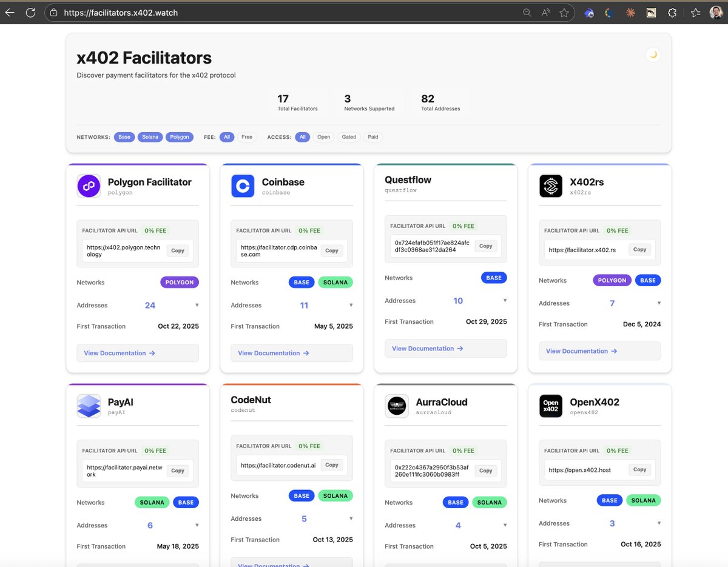Click the OpenX402 logo icon

pos(551,406)
